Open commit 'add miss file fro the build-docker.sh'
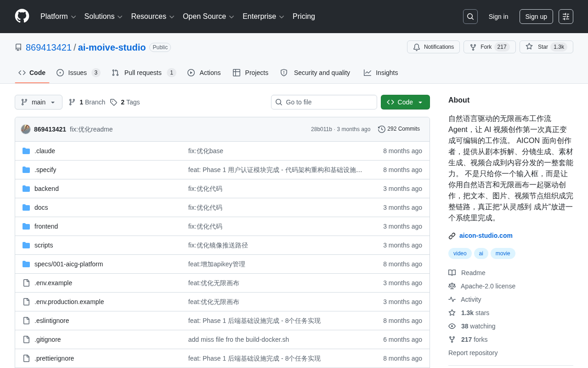Screen dimensions: 588x368 238,339
